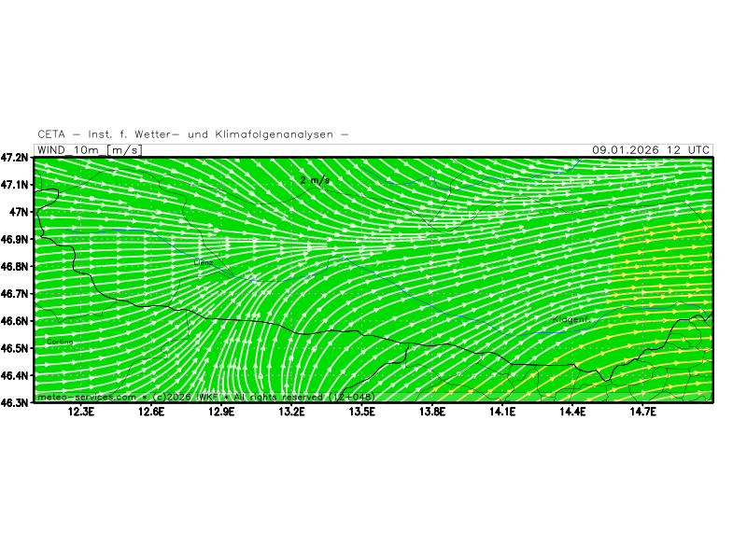The width and height of the screenshot is (747, 560).
Task: Click the 2 m/s wind speed label
Action: 315,179
